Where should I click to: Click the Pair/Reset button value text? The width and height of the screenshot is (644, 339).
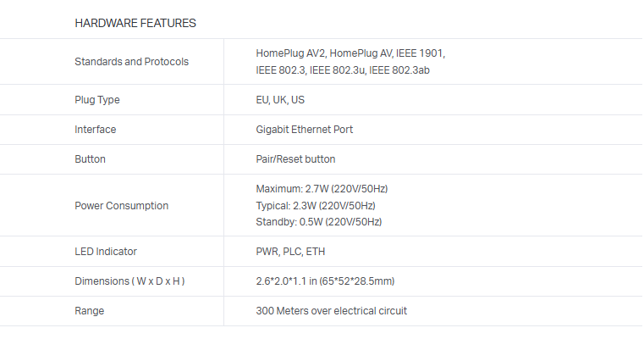(295, 159)
